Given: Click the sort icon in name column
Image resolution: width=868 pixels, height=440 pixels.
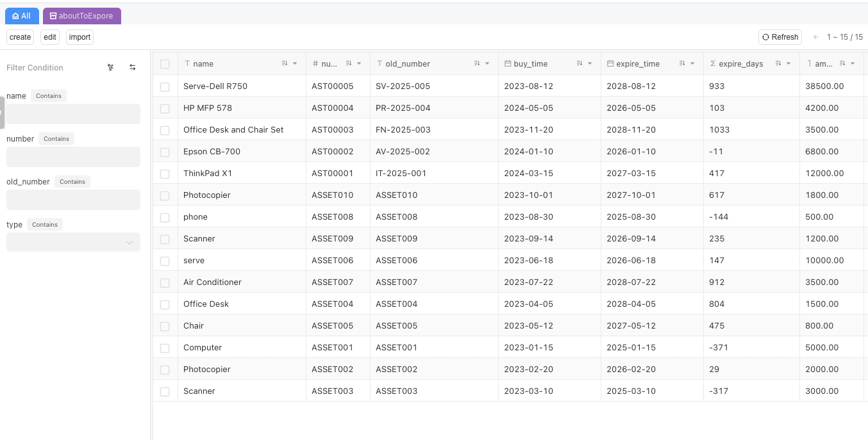Looking at the screenshot, I should point(285,63).
